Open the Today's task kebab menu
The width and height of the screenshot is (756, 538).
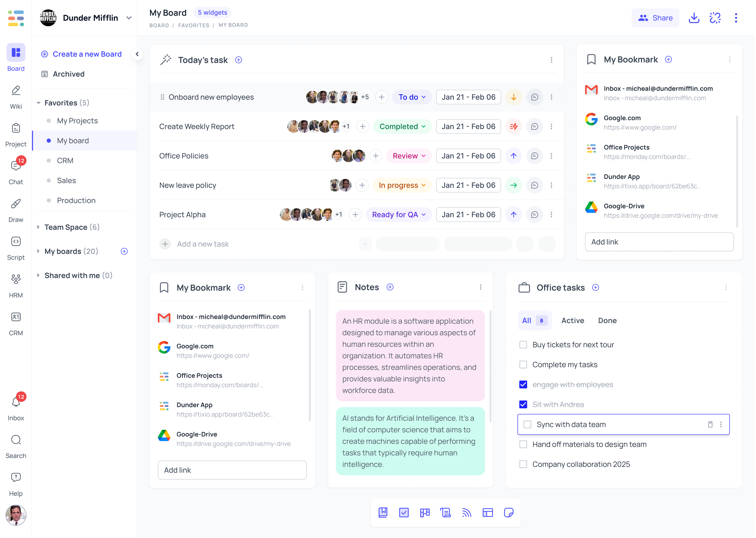552,60
